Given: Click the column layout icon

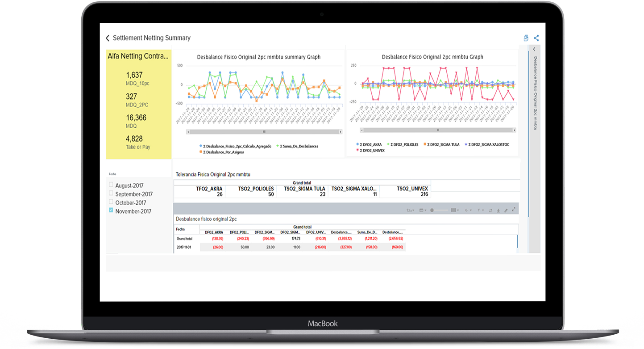Looking at the screenshot, I should coord(422,210).
